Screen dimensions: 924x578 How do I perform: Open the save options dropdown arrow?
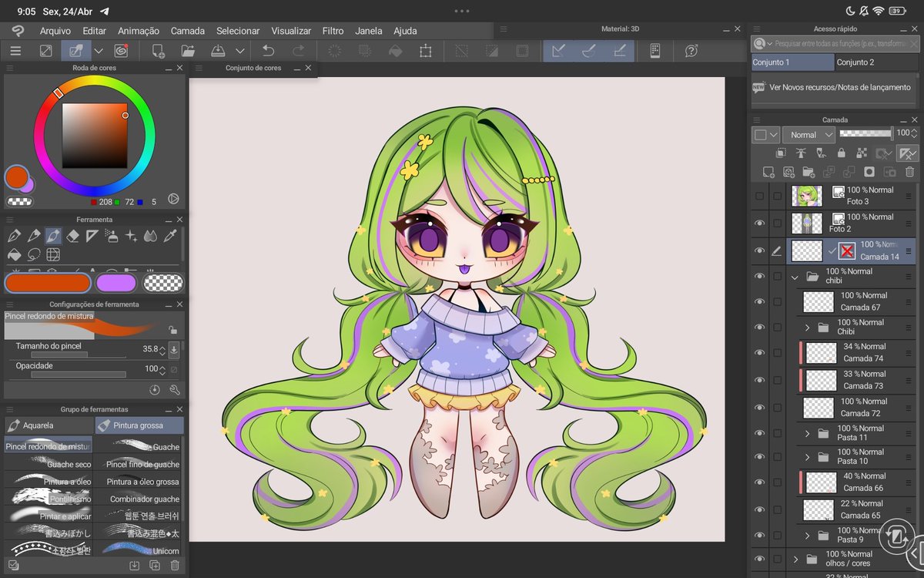pyautogui.click(x=239, y=52)
